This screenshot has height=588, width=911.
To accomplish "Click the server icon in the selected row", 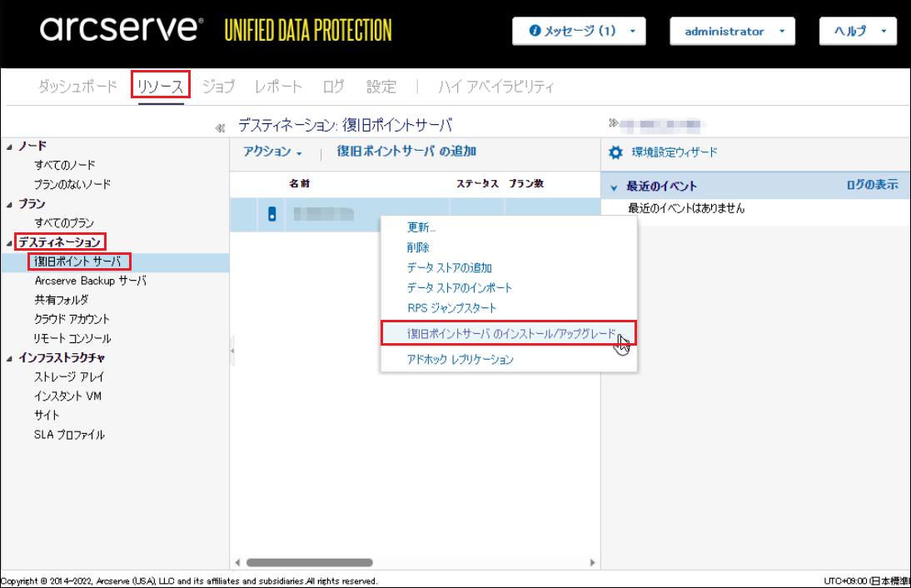I will click(272, 214).
